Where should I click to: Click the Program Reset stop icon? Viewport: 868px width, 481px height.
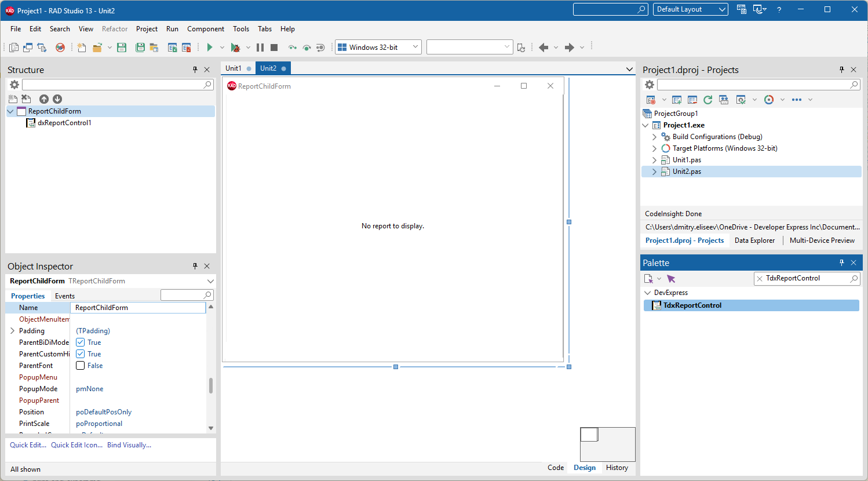pyautogui.click(x=274, y=48)
